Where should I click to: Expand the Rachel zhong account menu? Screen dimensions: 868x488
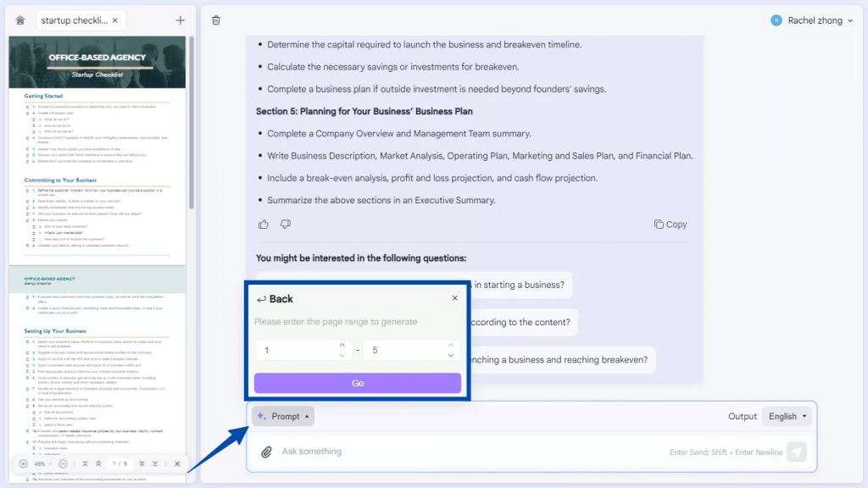(x=811, y=19)
